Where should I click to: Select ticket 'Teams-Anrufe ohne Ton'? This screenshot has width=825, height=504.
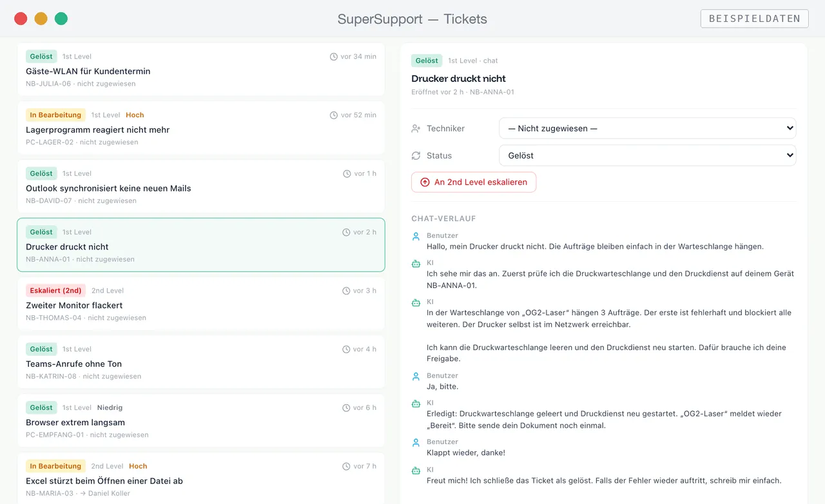(201, 362)
